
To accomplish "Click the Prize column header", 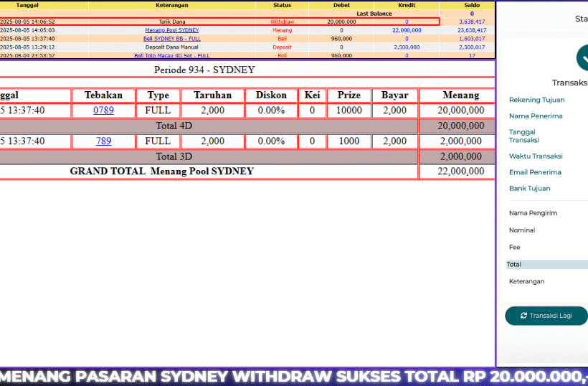I will 349,95.
